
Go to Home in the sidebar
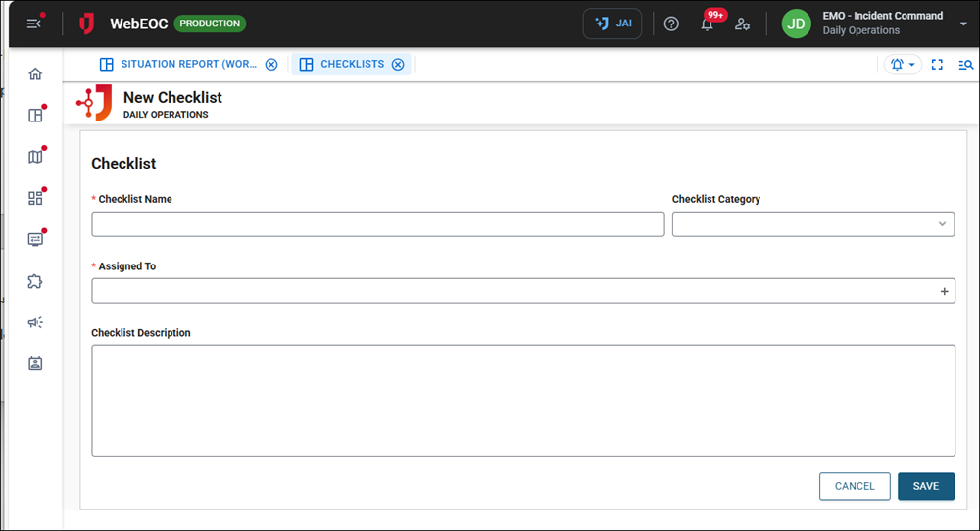point(36,73)
